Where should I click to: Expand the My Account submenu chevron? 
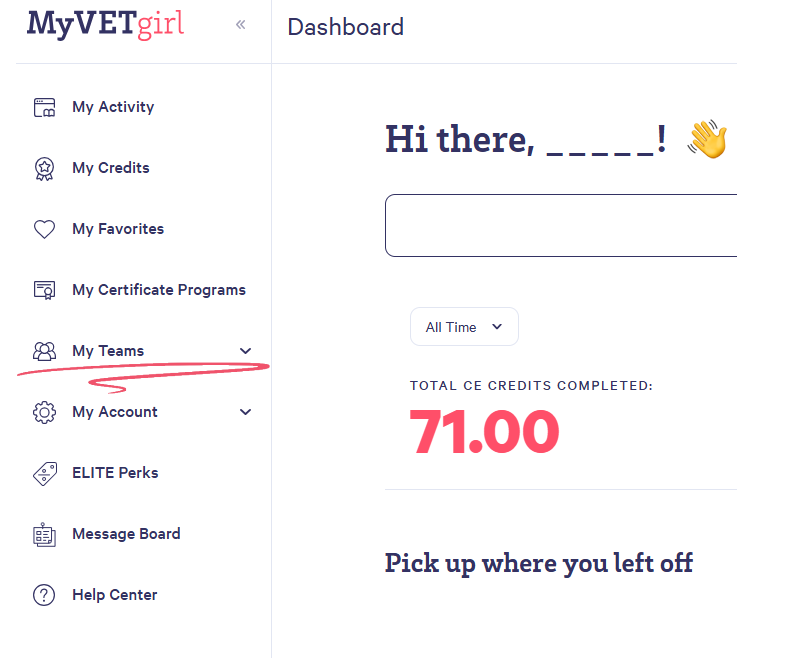[246, 412]
